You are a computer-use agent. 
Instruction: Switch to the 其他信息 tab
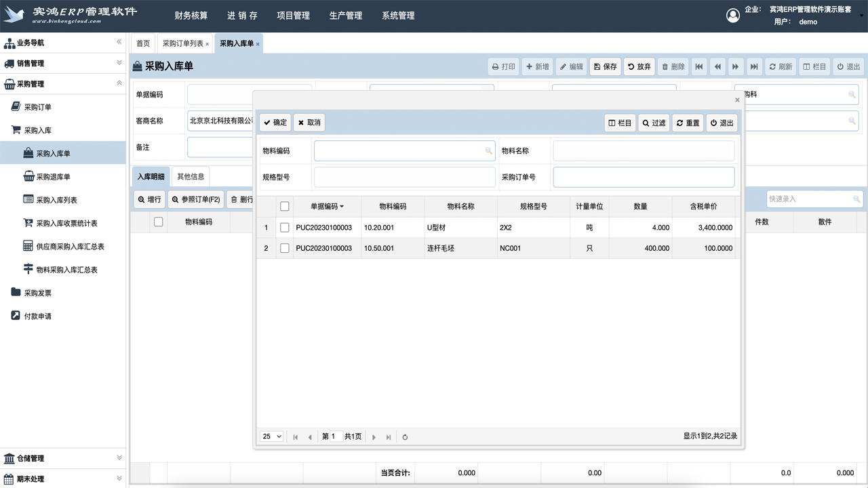click(x=190, y=176)
